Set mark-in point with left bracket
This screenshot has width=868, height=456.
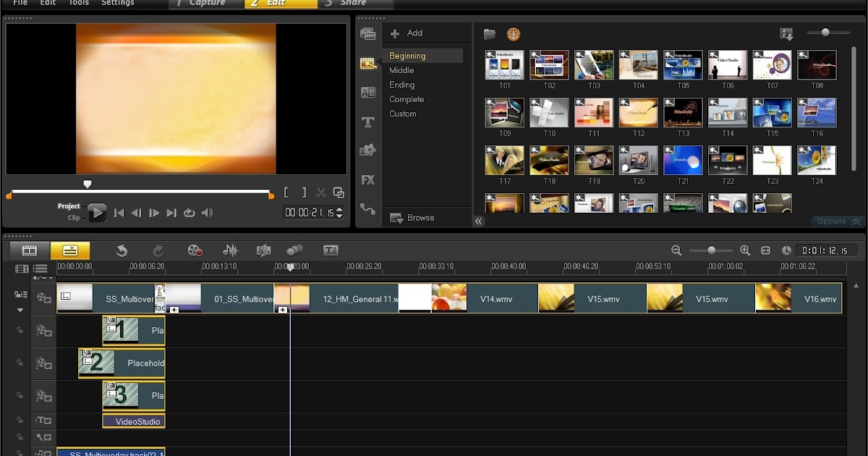(x=286, y=193)
